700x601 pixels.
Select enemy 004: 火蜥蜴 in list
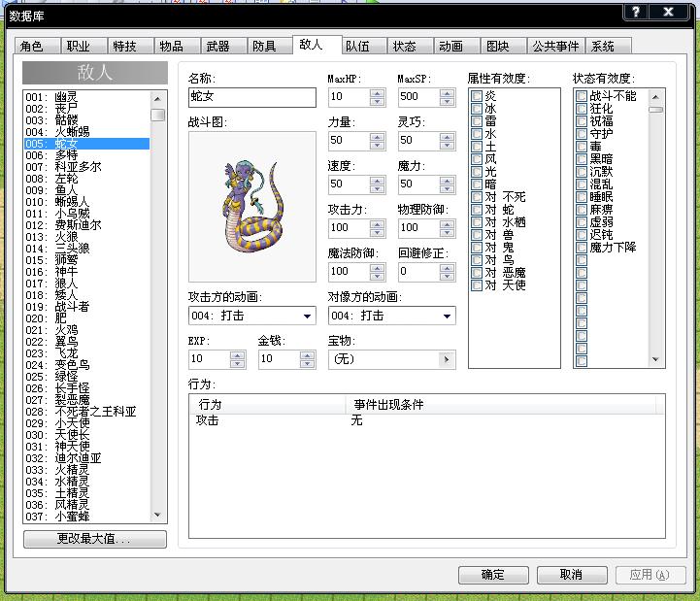point(87,132)
